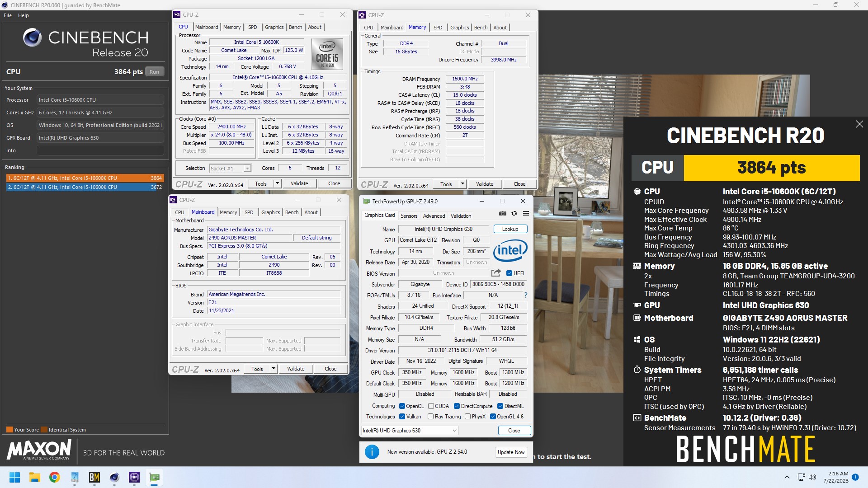Open volume control tray icon
This screenshot has width=868, height=488.
812,477
